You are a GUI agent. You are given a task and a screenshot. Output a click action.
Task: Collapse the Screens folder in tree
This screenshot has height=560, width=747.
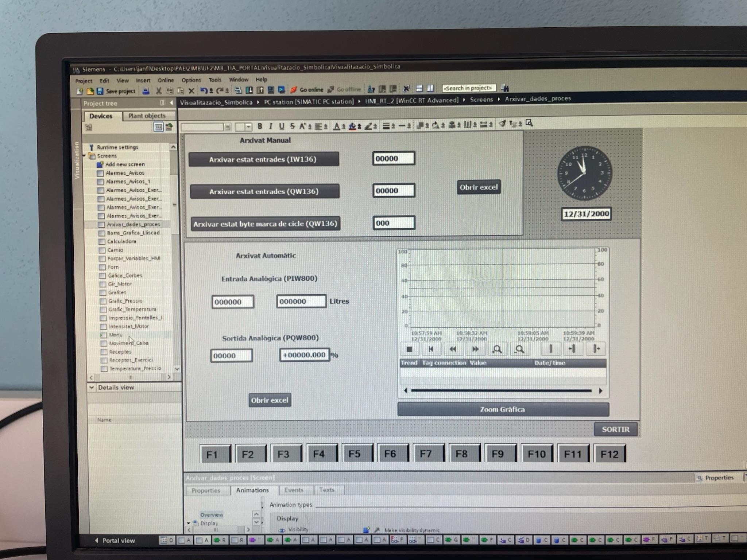pyautogui.click(x=85, y=156)
